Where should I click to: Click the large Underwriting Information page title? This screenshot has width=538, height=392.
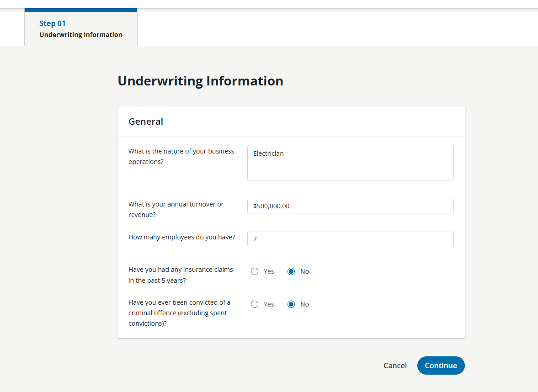[200, 81]
